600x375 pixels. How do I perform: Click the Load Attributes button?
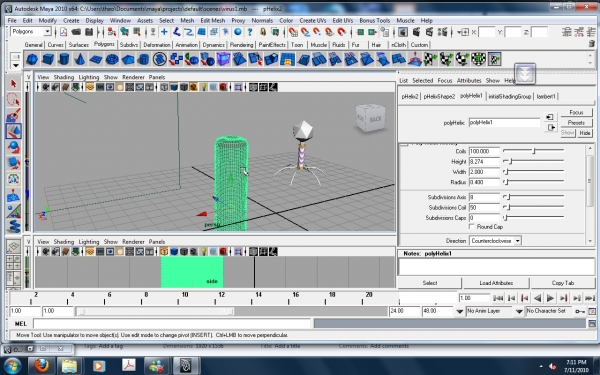tap(496, 283)
